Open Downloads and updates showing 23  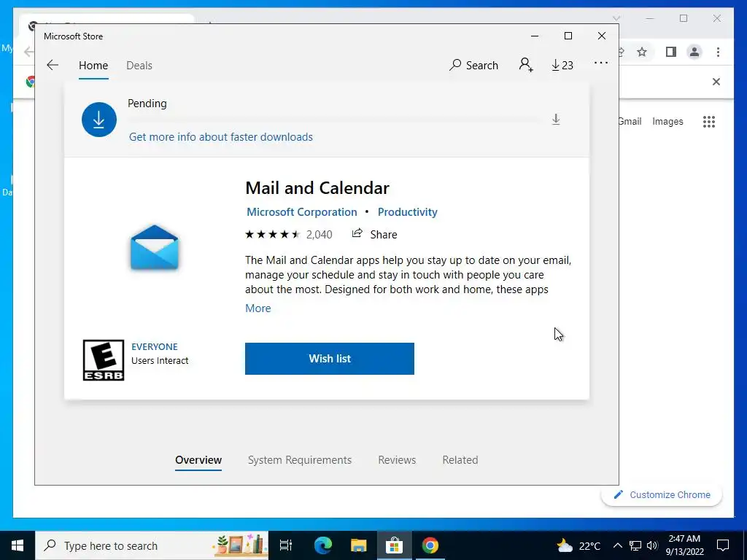(x=562, y=65)
